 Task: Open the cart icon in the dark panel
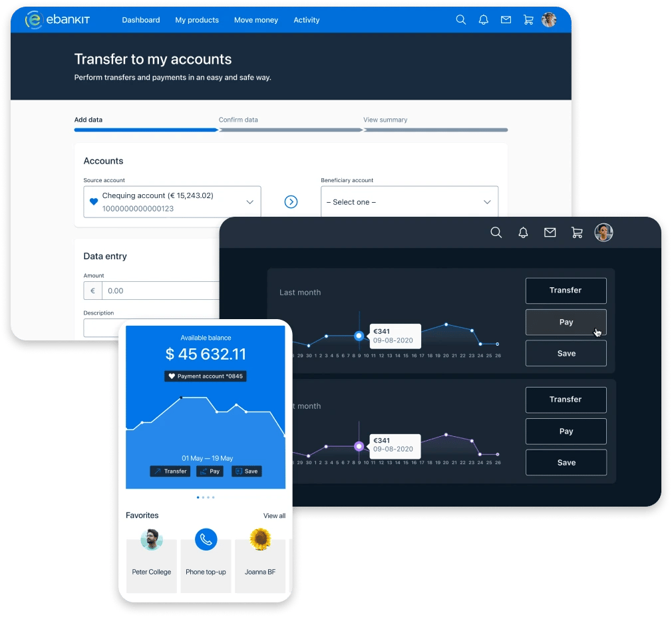pos(577,232)
